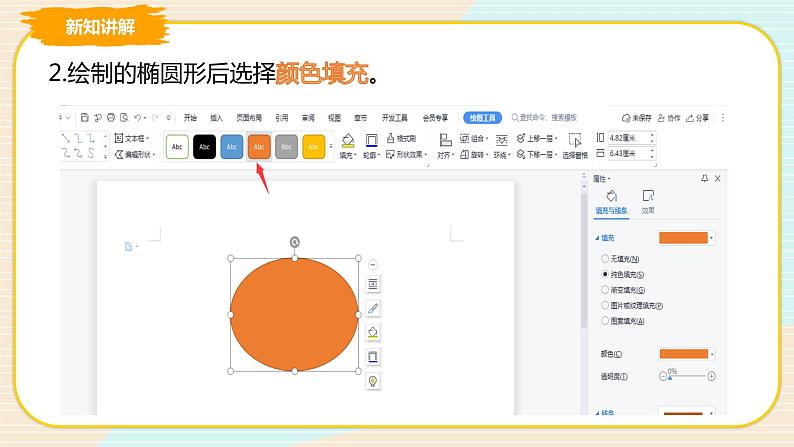Expand the shape styles gallery more arrow
Viewport: 794px width, 447px height.
(331, 146)
